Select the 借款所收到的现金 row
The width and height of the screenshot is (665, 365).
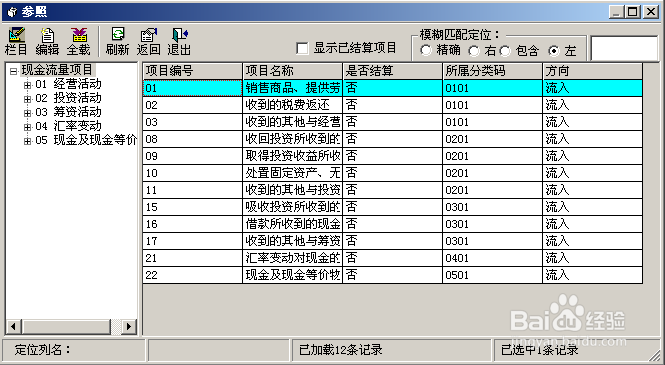pos(393,224)
